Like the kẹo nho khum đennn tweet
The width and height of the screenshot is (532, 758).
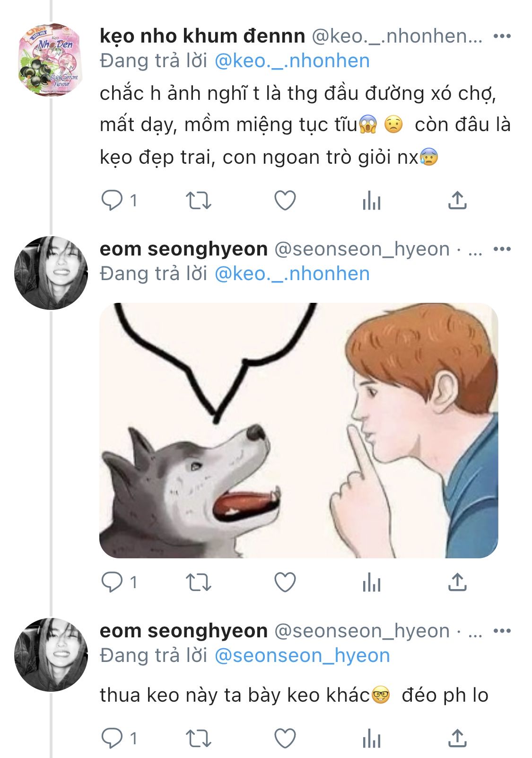click(285, 201)
